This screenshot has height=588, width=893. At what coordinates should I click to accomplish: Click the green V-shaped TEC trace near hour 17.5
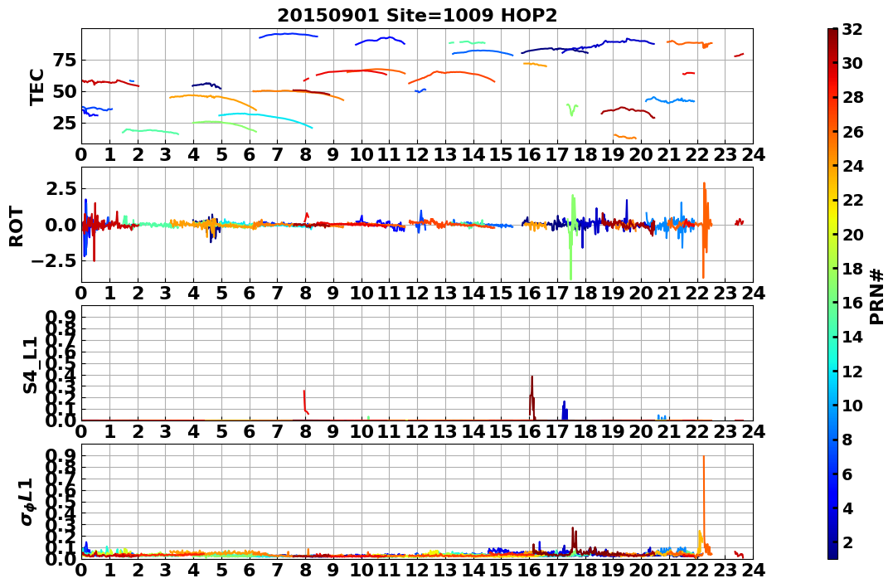(572, 109)
